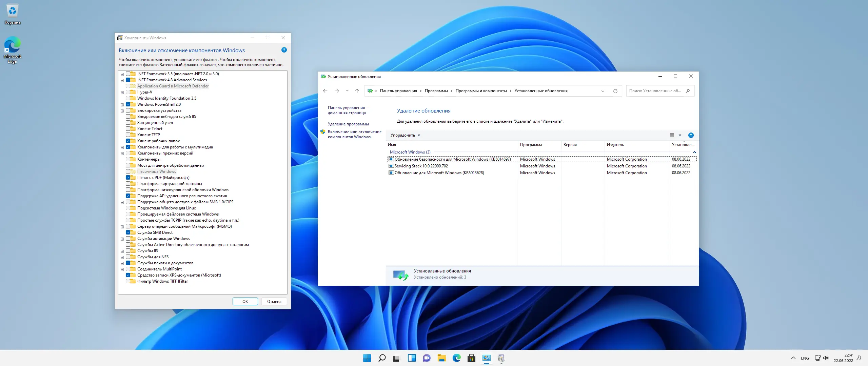Click help icon in updates toolbar
Screen dimensions: 868x366
pos(691,135)
